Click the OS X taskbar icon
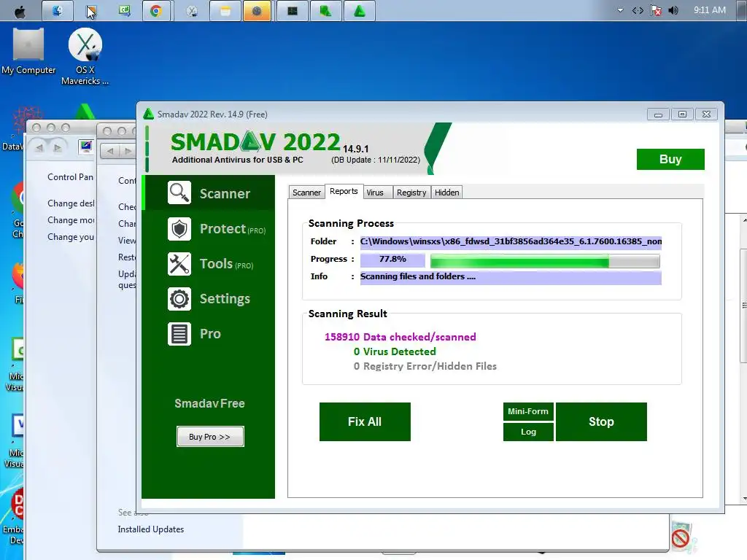Screen dimensions: 747x560 pos(192,11)
